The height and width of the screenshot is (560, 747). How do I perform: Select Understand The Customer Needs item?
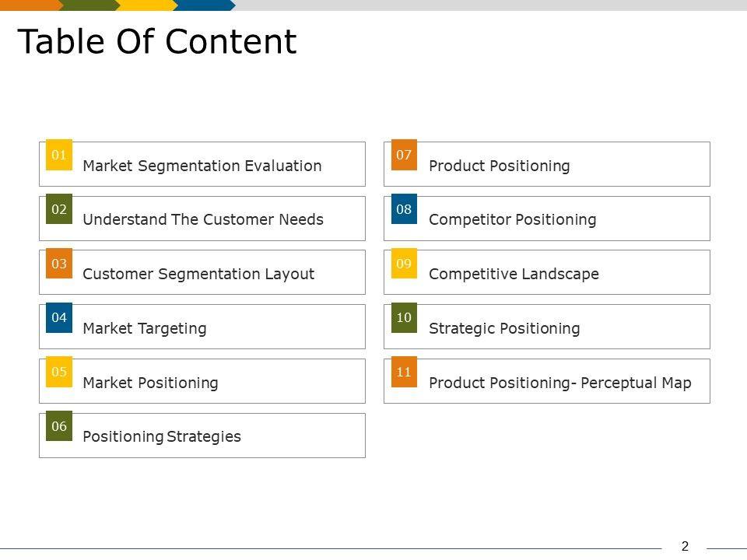[x=202, y=219]
